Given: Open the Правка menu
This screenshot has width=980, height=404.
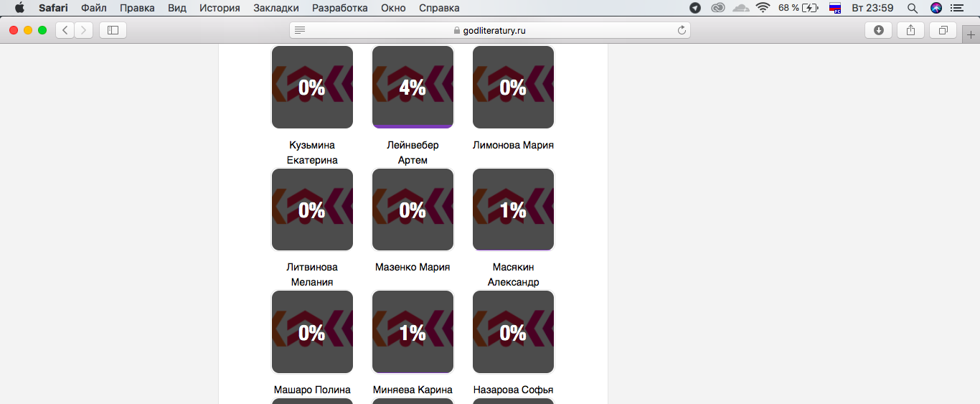Looking at the screenshot, I should click(137, 8).
